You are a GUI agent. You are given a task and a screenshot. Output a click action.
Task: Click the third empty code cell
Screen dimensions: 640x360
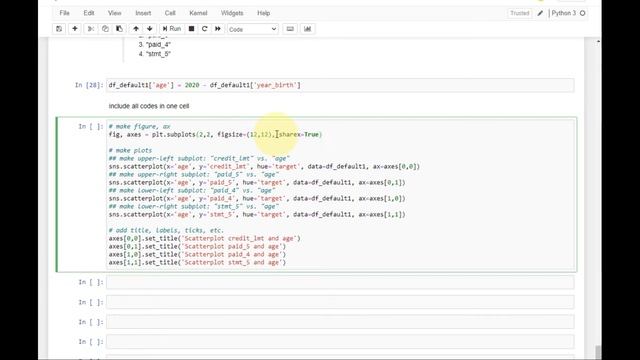click(x=340, y=322)
